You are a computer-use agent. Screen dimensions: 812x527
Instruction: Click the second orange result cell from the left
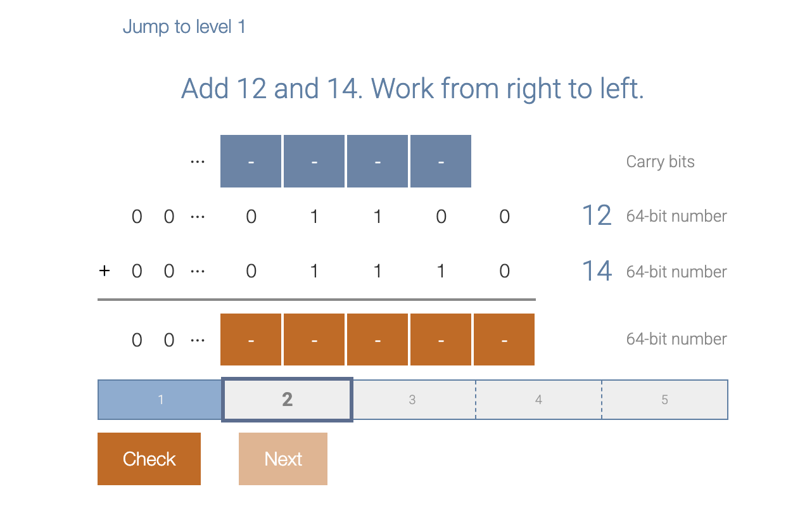(x=314, y=340)
